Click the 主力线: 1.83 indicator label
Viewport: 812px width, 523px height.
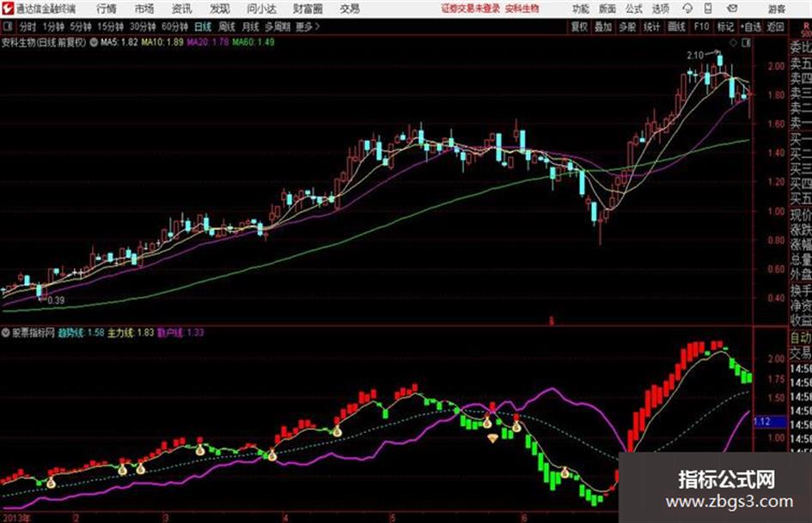[x=131, y=332]
